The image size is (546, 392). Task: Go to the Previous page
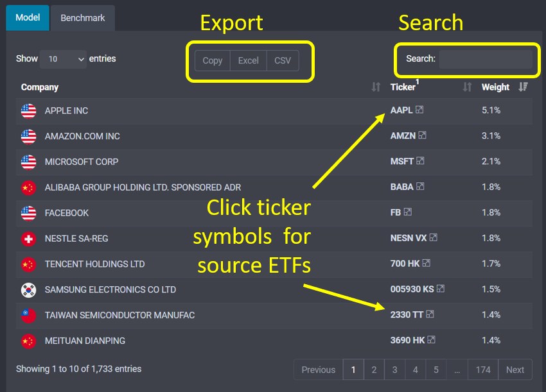[318, 370]
